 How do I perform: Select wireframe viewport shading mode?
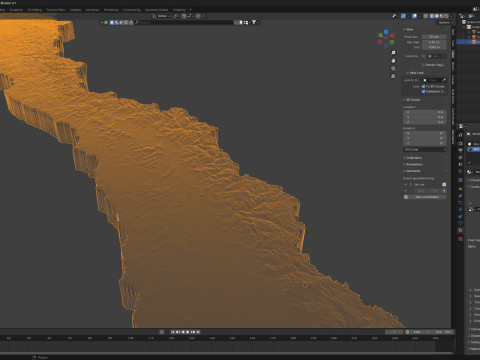[x=432, y=16]
